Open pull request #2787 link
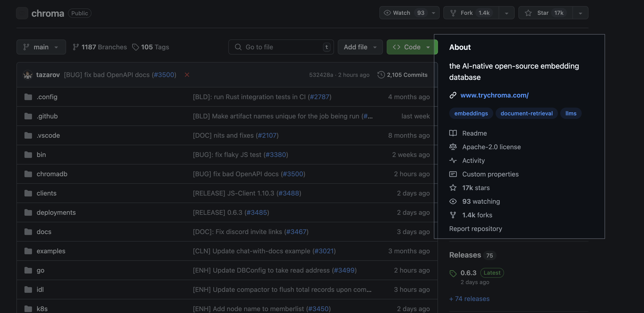 319,97
